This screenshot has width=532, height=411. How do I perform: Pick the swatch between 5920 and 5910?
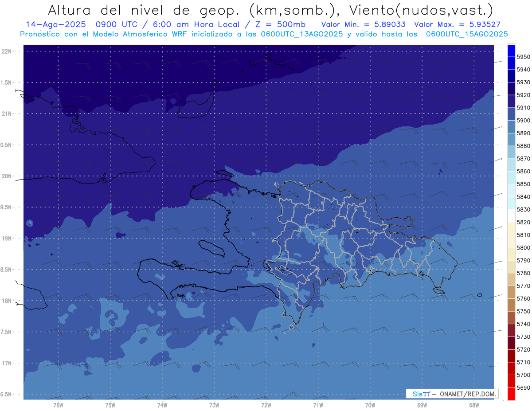click(x=511, y=101)
